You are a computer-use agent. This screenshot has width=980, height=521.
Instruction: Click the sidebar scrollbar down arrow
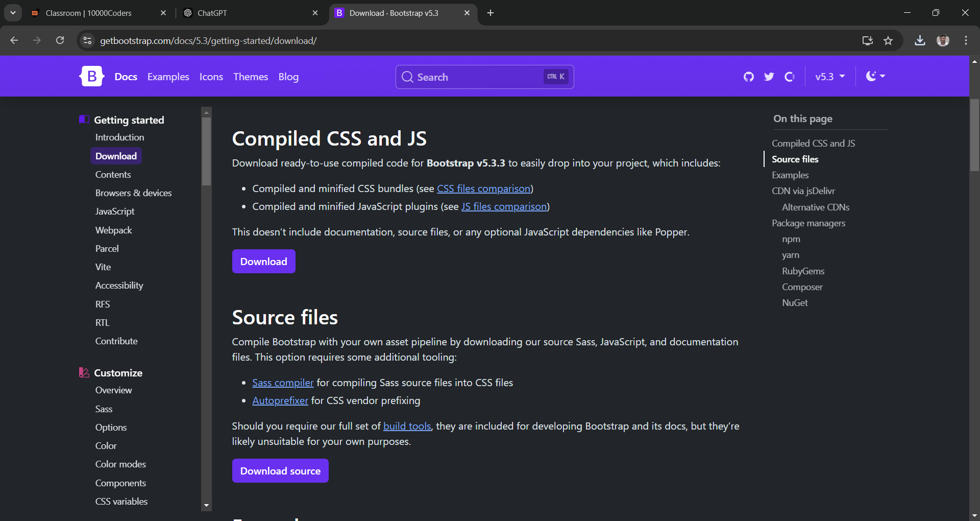pos(206,506)
